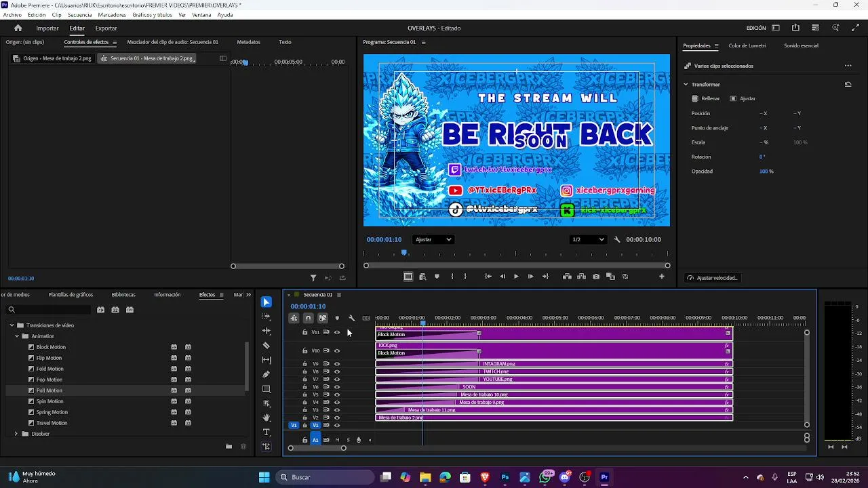Select the Type tool
This screenshot has width=868, height=488.
point(267,432)
